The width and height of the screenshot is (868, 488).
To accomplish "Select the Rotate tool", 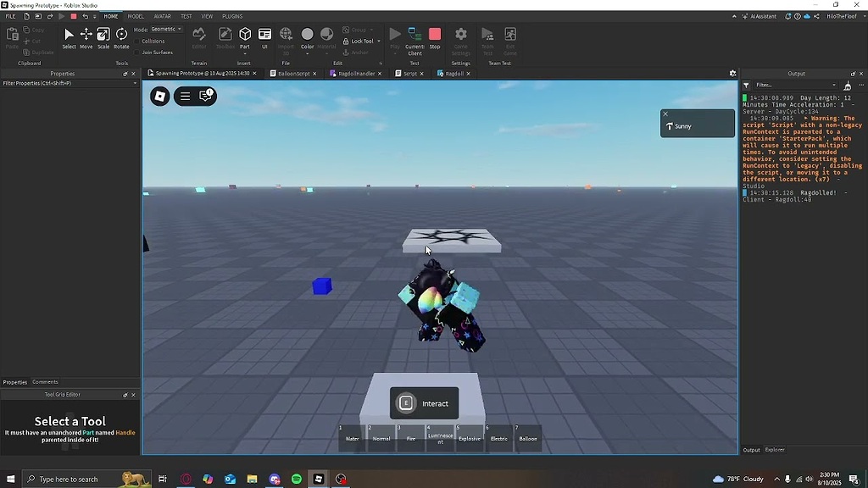I will click(x=121, y=36).
